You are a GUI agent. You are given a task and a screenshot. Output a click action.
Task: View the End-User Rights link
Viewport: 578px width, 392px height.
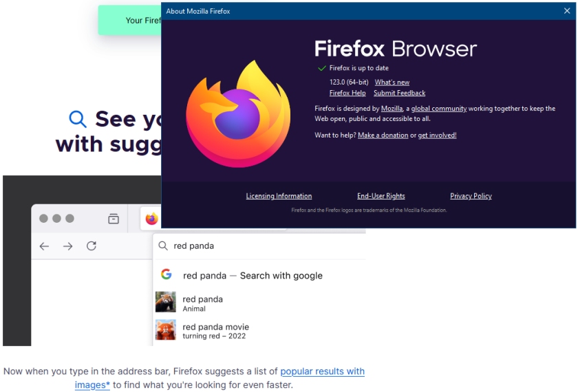tap(381, 196)
